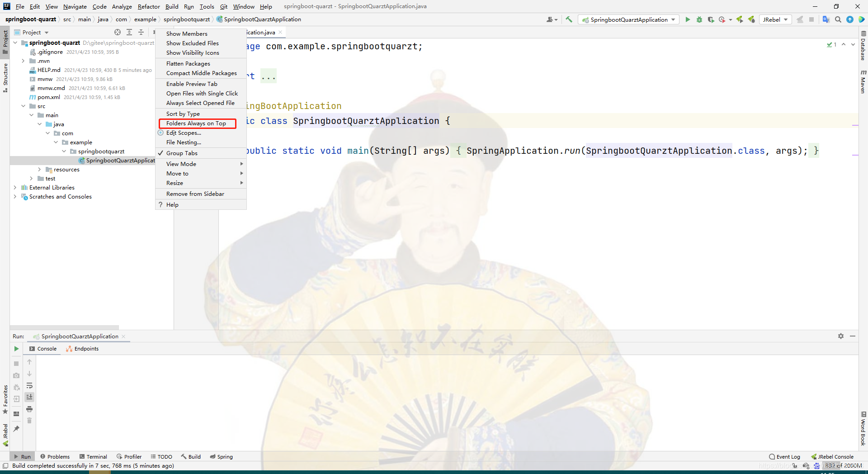The width and height of the screenshot is (868, 474).
Task: Click Expand All in the Project panel header
Action: pos(129,32)
